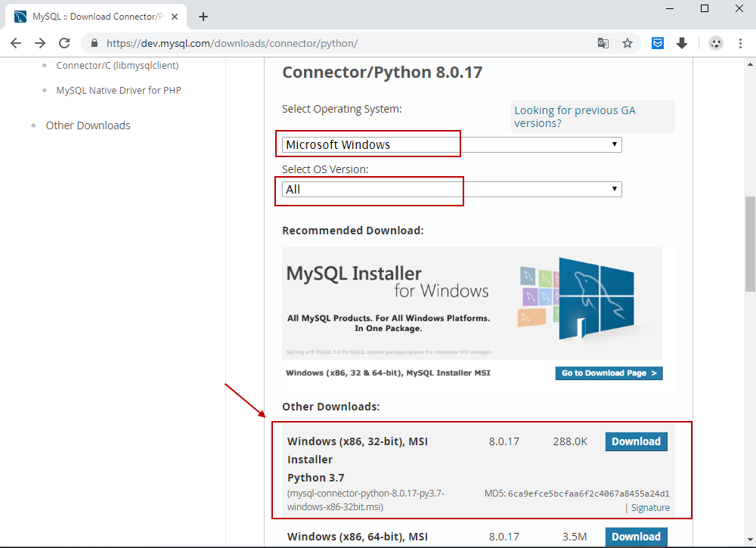
Task: Click the 288.0K file size
Action: (x=570, y=441)
